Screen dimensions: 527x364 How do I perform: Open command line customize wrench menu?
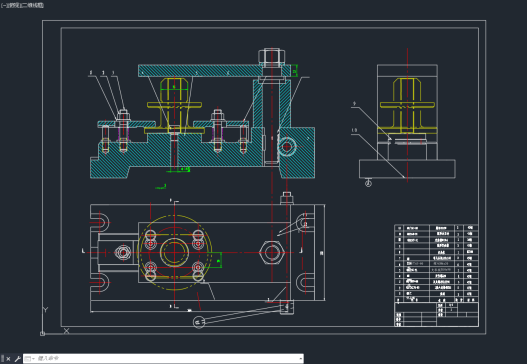pyautogui.click(x=17, y=359)
